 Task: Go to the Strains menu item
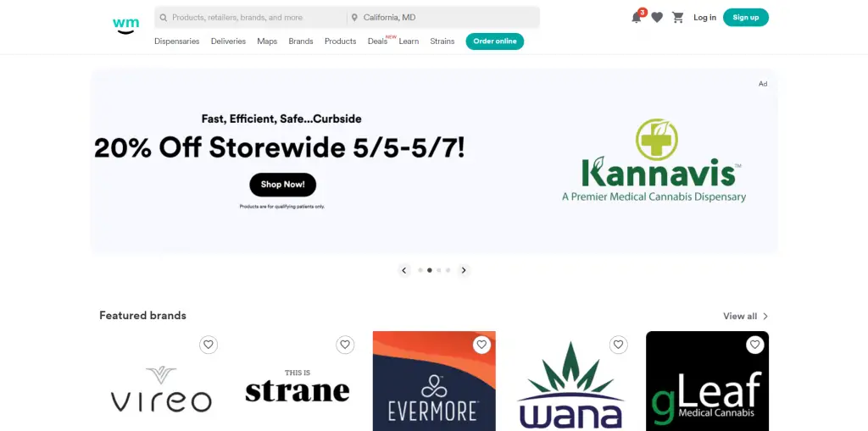(442, 41)
